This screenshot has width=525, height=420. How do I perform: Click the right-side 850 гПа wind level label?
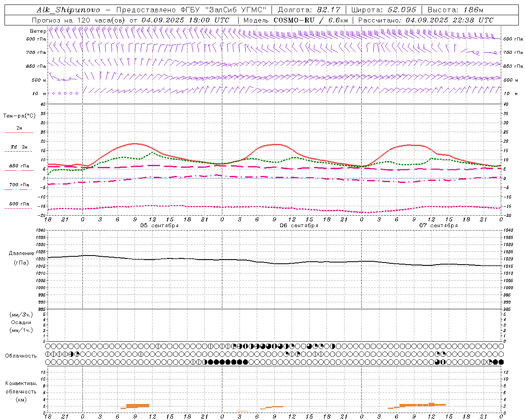513,66
